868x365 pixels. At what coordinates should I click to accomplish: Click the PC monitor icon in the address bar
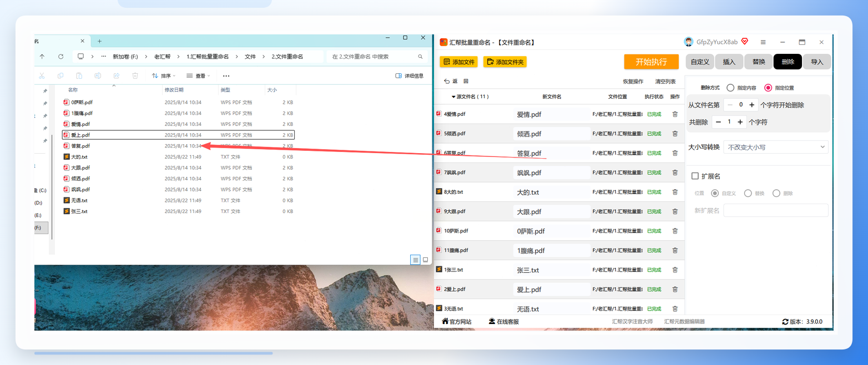click(81, 57)
